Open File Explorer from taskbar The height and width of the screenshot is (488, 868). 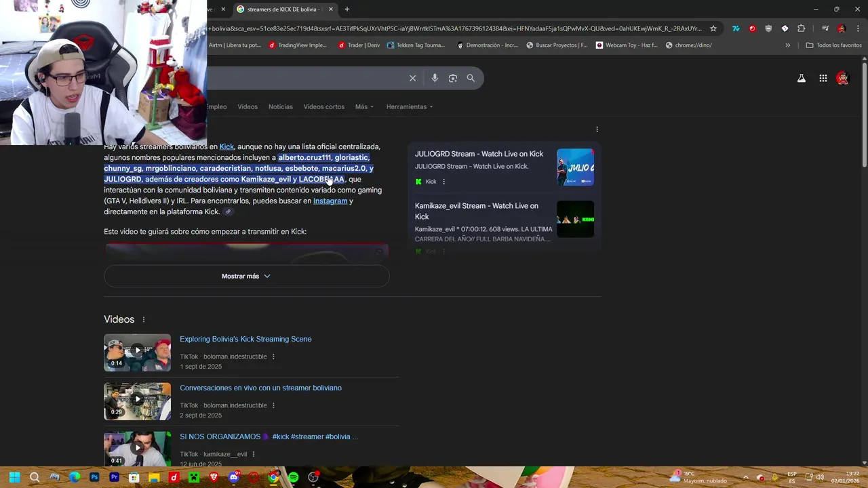[x=154, y=477]
